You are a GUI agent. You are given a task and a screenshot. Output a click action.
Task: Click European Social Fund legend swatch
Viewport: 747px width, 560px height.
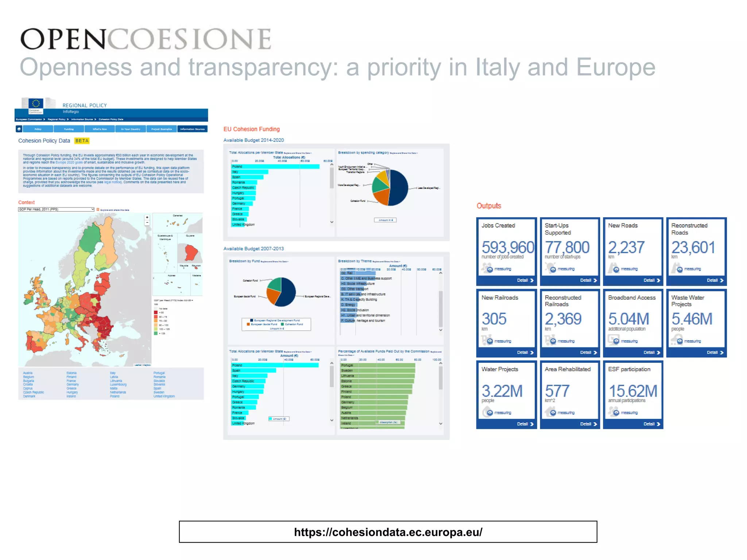[x=248, y=324]
